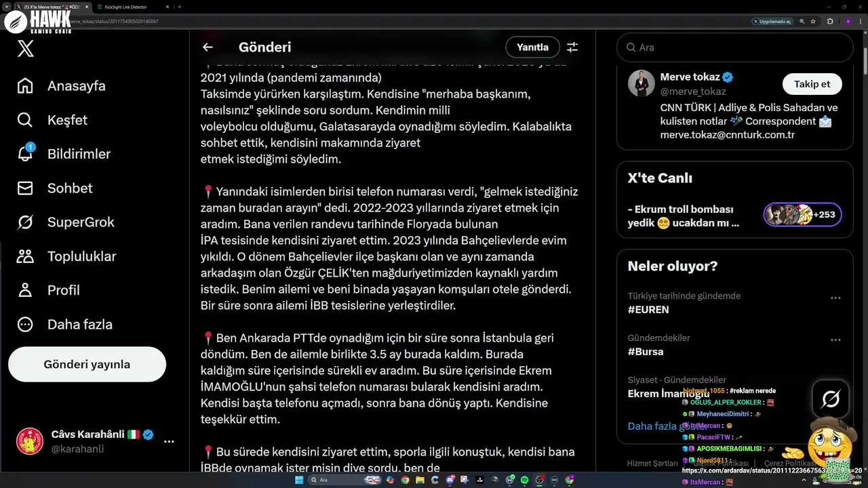
Task: Click Daha fazla göster link
Action: 667,426
